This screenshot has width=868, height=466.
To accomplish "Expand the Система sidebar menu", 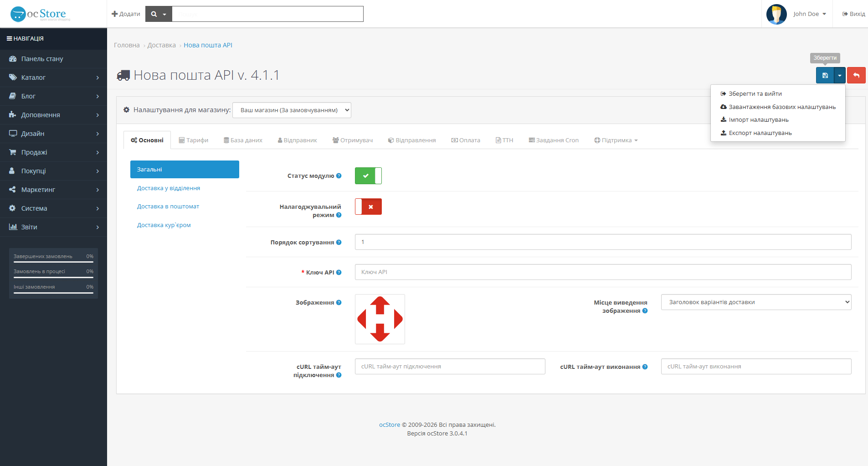I will pos(53,208).
